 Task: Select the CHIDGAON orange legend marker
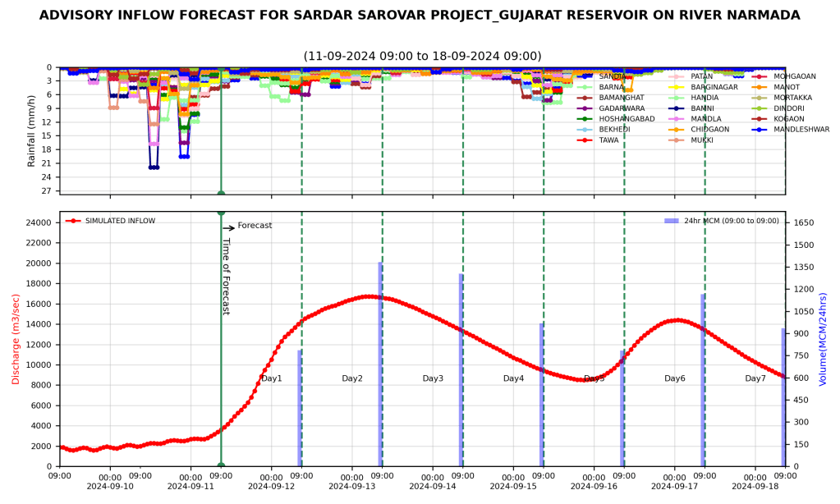pos(676,130)
